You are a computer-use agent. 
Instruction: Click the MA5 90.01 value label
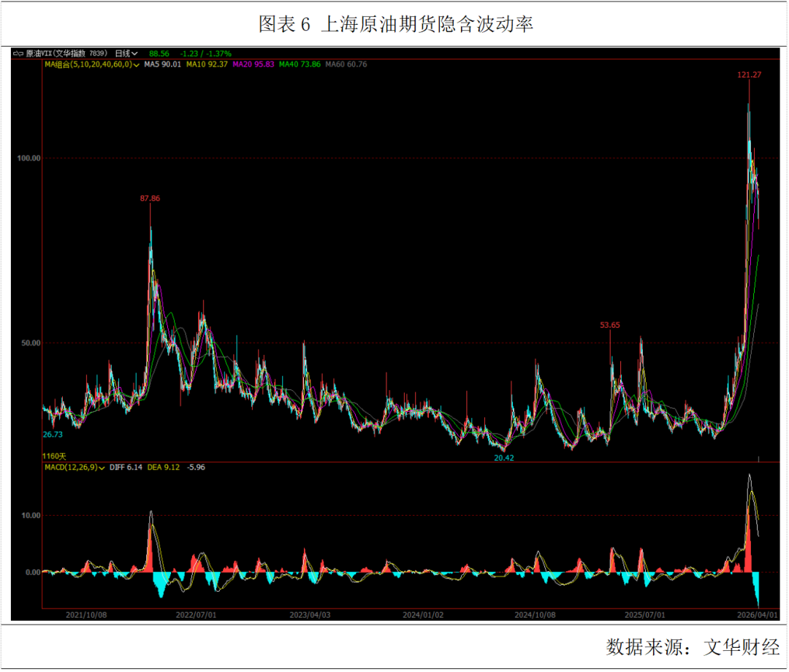[x=162, y=64]
